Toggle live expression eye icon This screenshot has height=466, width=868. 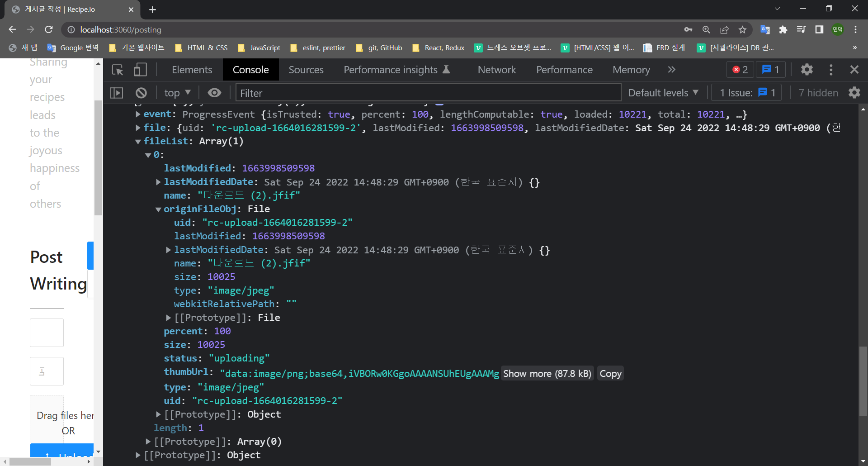214,93
